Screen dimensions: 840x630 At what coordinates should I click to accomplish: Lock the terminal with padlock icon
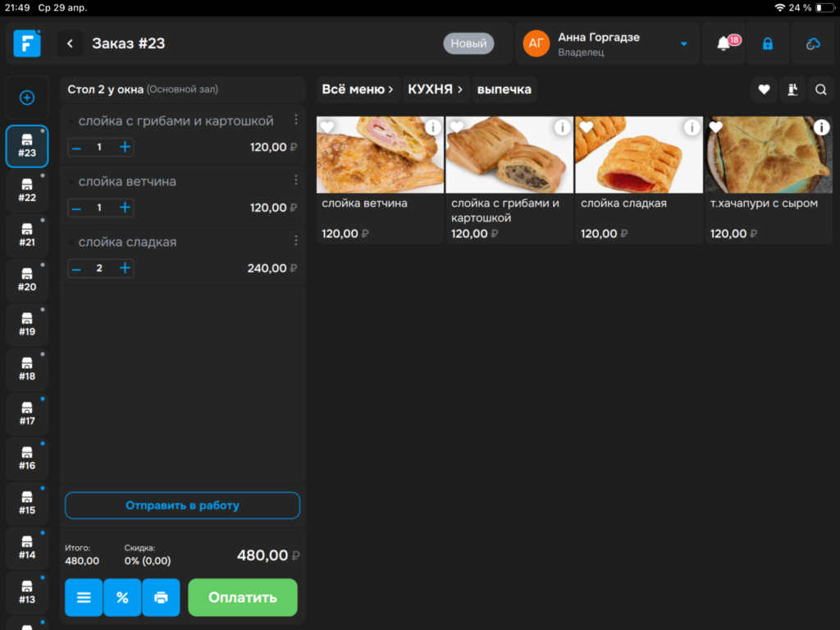point(768,43)
